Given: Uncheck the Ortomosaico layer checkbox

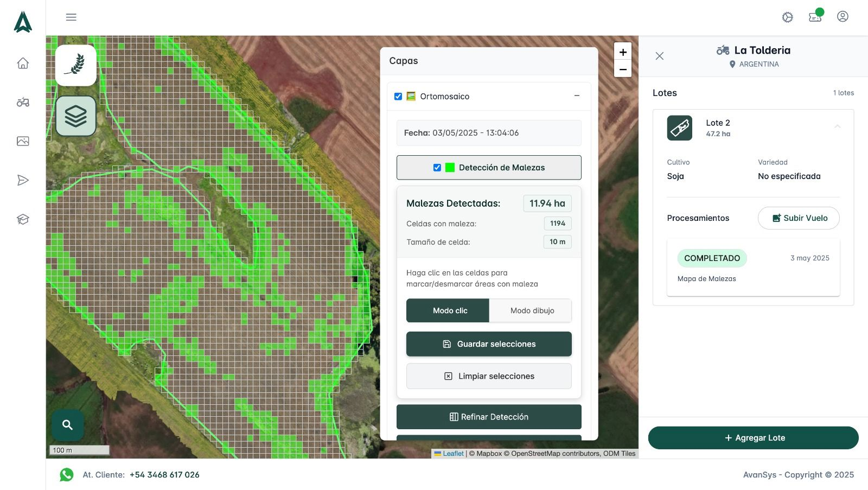Looking at the screenshot, I should click(x=398, y=96).
